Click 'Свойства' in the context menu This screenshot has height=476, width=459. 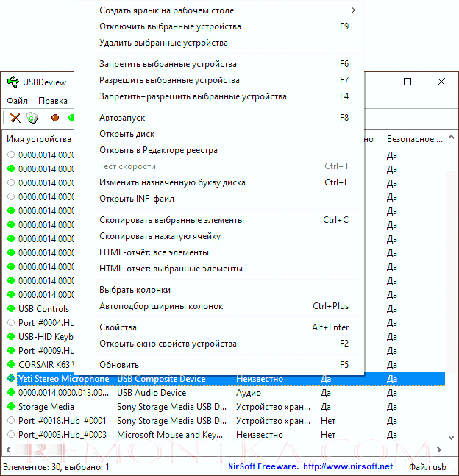point(118,327)
